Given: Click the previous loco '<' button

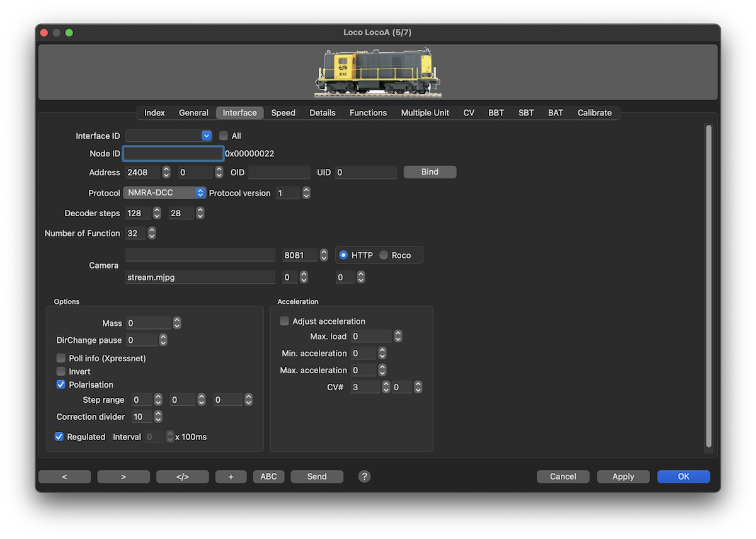Looking at the screenshot, I should pos(64,477).
